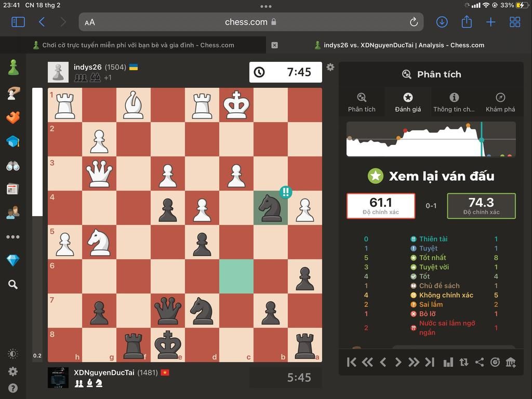Jump to first move of game
The image size is (532, 399).
(x=352, y=362)
